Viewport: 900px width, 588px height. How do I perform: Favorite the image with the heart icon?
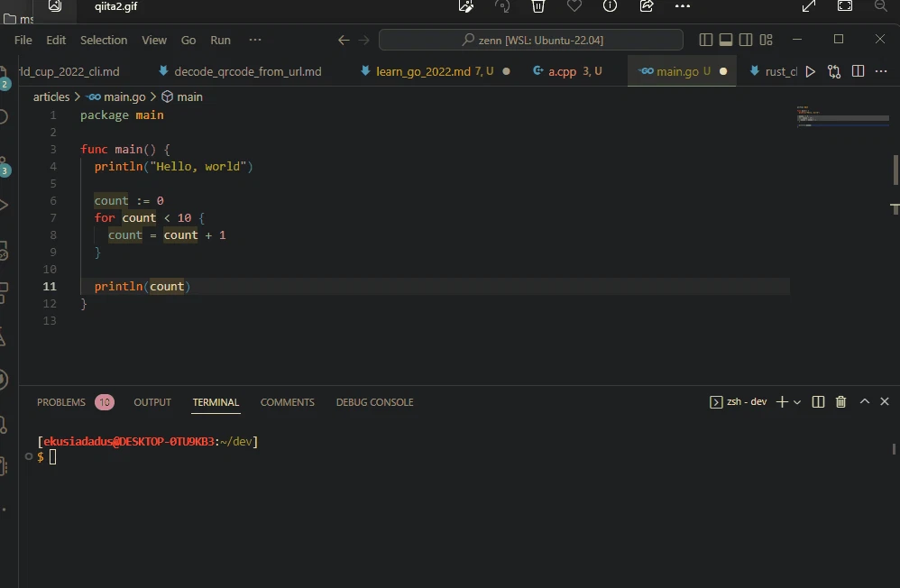[x=574, y=5]
